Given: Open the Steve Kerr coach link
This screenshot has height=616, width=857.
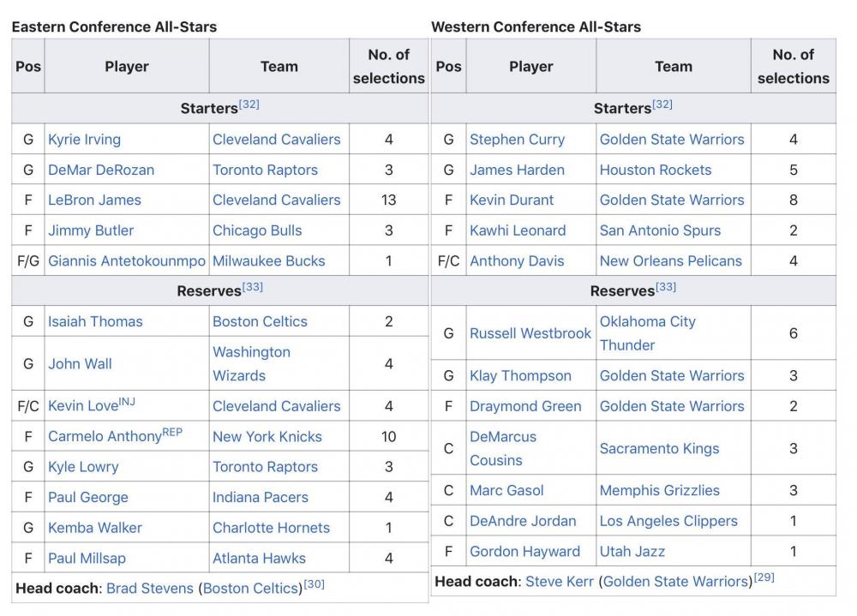Looking at the screenshot, I should (560, 582).
